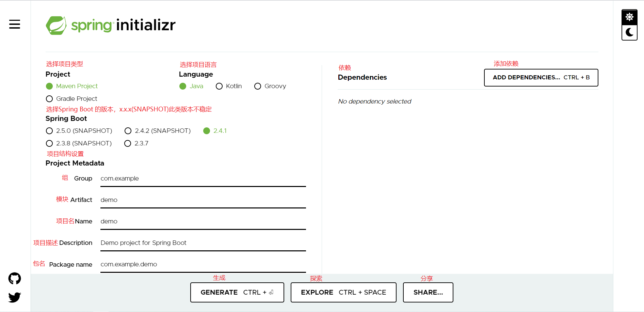Switch to dark theme moon icon
This screenshot has height=312, width=644.
pos(629,32)
